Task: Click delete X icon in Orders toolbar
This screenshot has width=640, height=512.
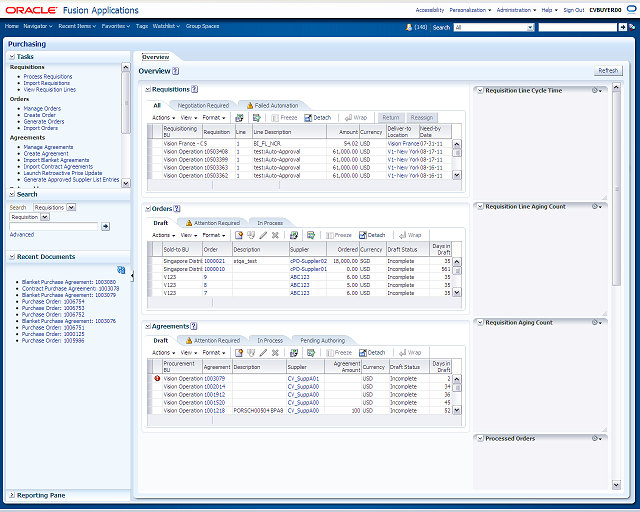Action: tap(276, 235)
